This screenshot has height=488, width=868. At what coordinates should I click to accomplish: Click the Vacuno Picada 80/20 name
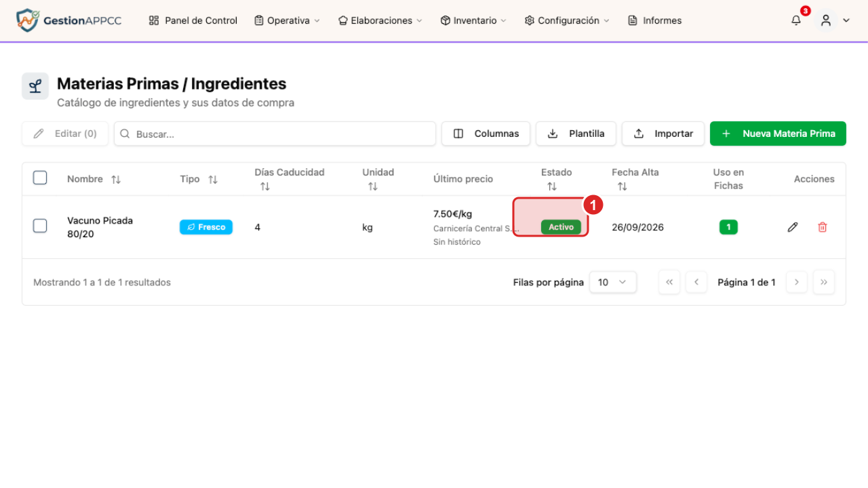pos(100,227)
